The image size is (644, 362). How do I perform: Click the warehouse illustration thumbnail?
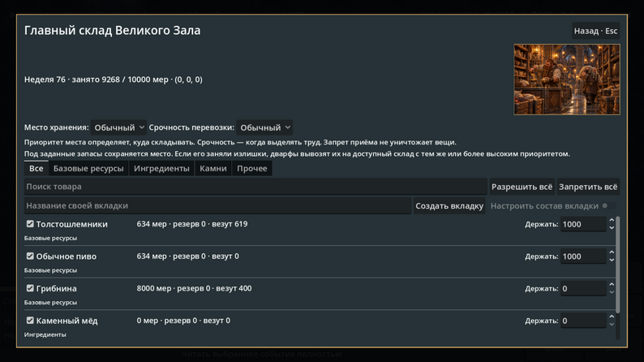coord(567,80)
